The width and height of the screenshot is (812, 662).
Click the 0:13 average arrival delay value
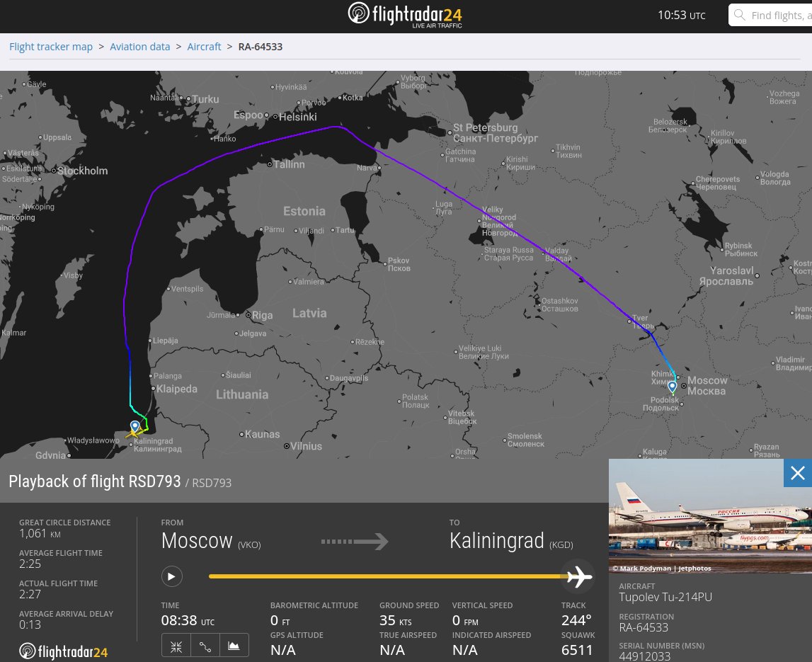point(30,624)
